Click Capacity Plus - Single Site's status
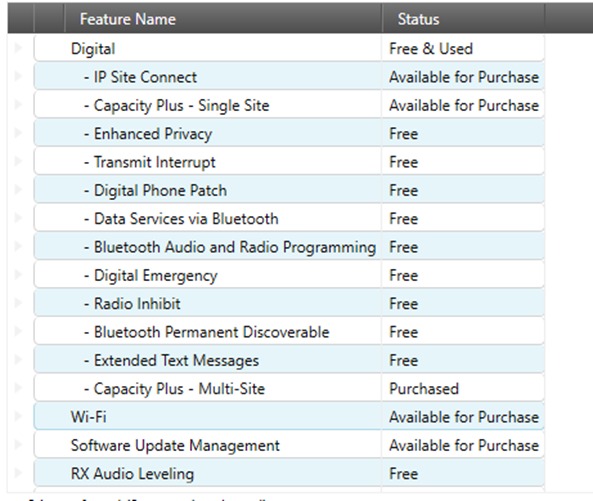Image resolution: width=593 pixels, height=501 pixels. (463, 105)
